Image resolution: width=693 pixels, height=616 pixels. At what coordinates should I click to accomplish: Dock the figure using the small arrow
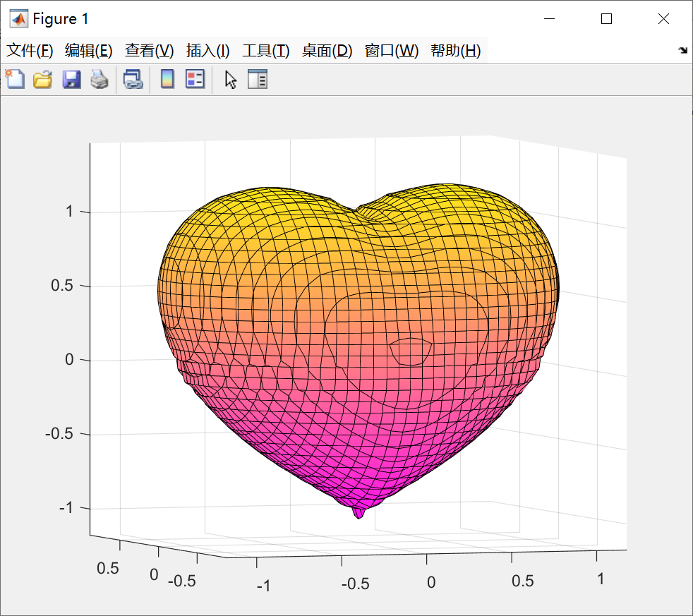(x=682, y=51)
